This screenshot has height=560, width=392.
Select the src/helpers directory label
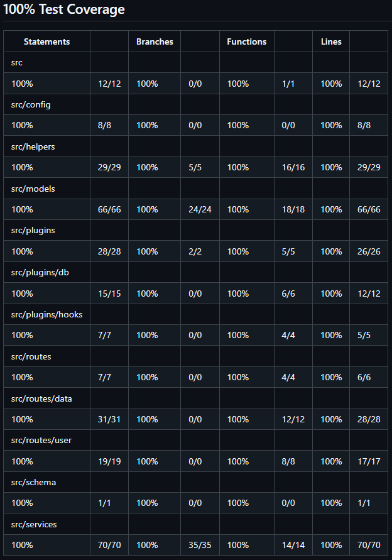click(33, 146)
